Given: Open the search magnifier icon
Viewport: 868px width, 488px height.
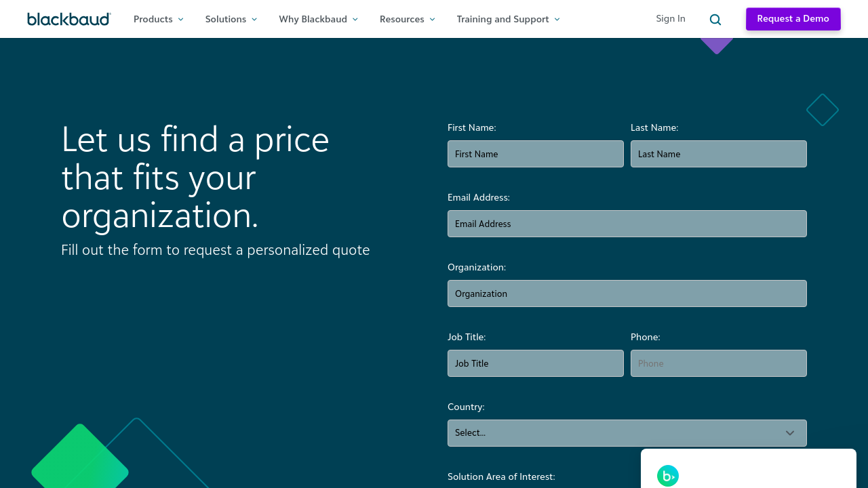Looking at the screenshot, I should click(715, 20).
